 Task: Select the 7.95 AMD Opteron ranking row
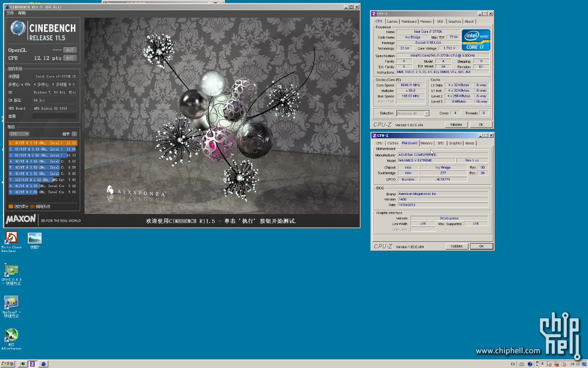[x=43, y=179]
